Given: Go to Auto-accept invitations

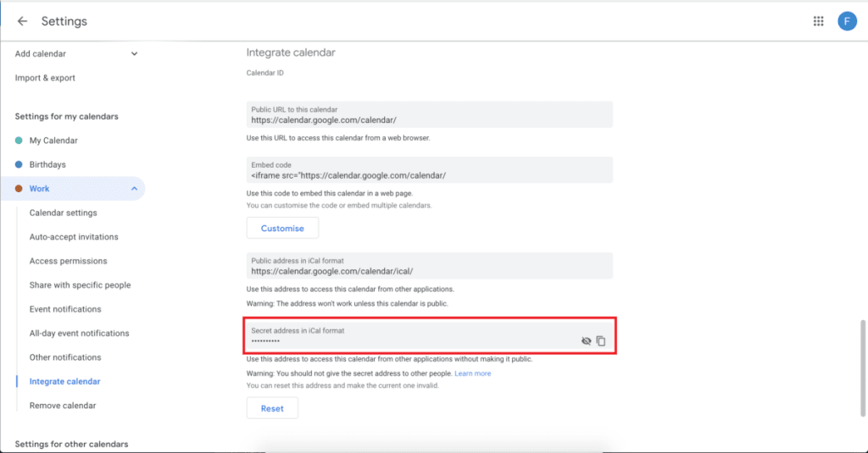Looking at the screenshot, I should point(74,237).
